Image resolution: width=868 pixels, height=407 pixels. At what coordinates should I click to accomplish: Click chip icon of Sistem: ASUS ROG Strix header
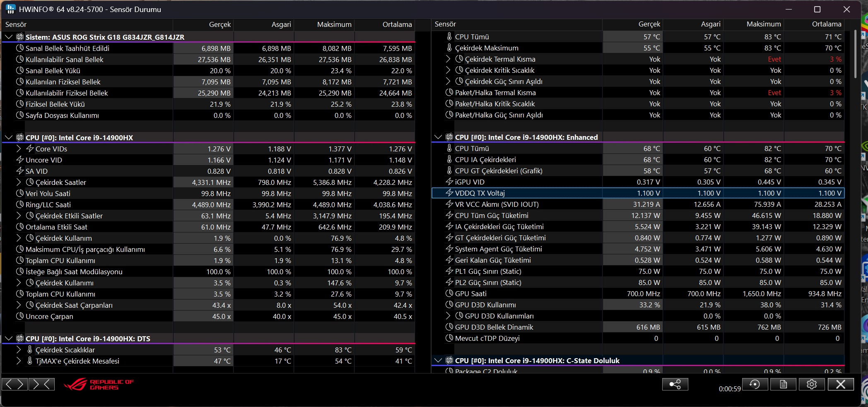tap(20, 37)
